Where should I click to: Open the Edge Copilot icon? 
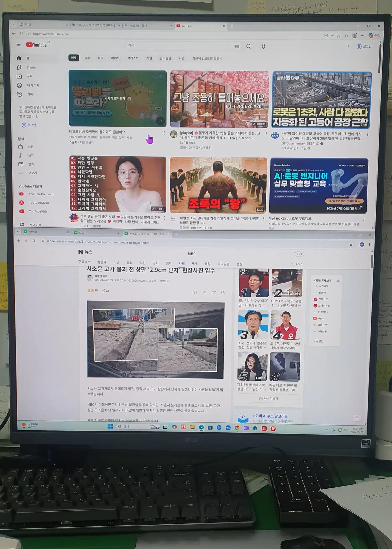coord(371,35)
